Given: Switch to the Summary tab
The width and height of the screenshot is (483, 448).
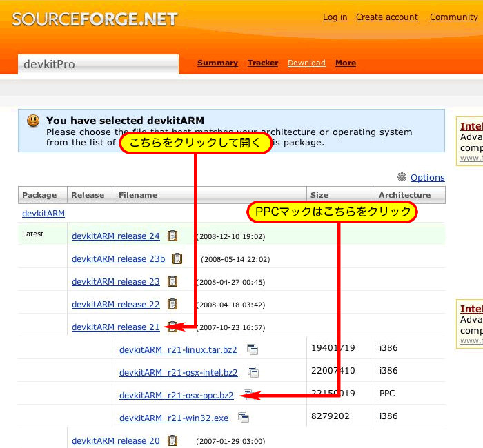Looking at the screenshot, I should click(217, 63).
